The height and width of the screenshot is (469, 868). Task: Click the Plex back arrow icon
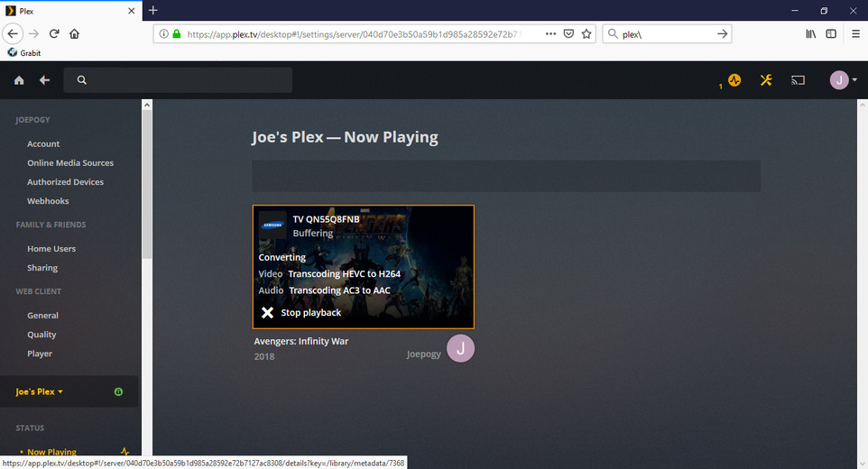[45, 80]
